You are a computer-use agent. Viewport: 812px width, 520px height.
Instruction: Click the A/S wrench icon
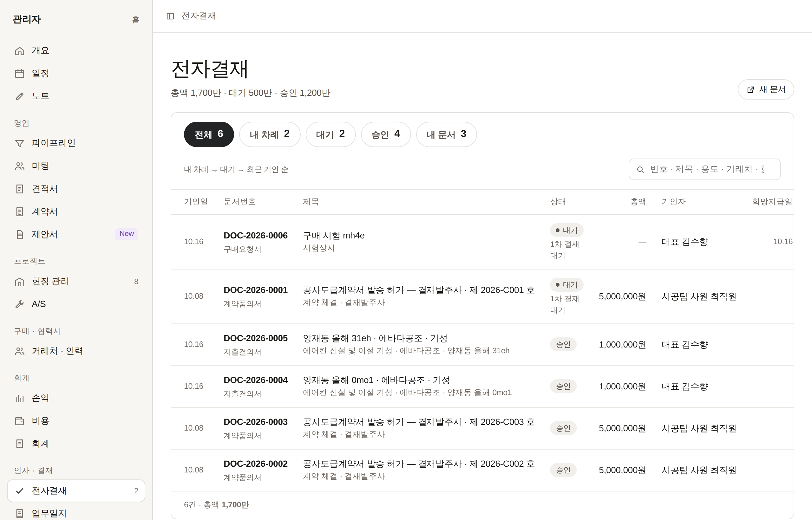(x=20, y=304)
